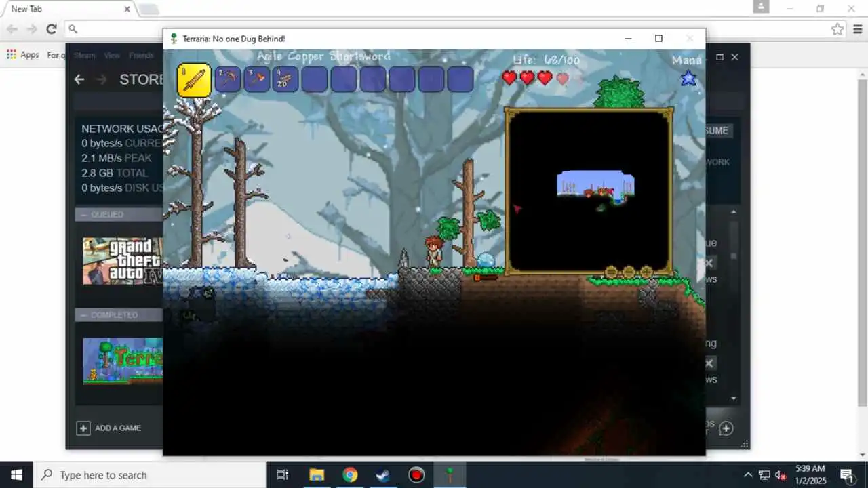Switch to Chrome on taskbar

(350, 474)
